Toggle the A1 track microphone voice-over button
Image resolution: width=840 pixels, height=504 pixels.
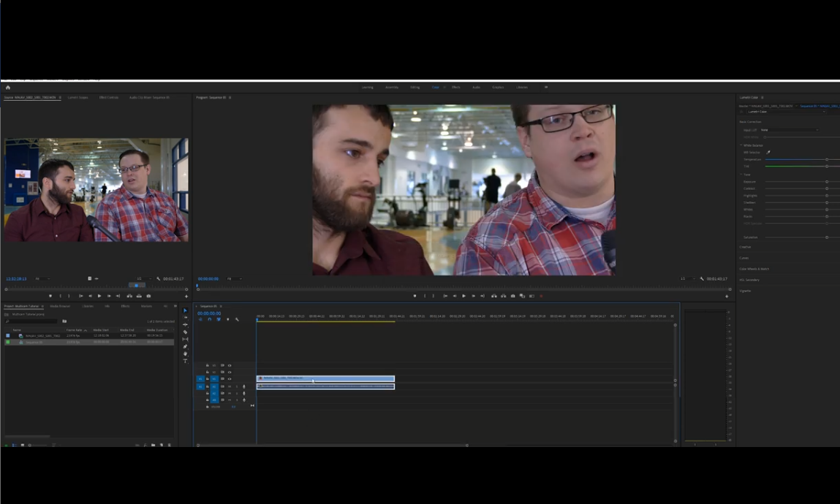[x=243, y=386]
